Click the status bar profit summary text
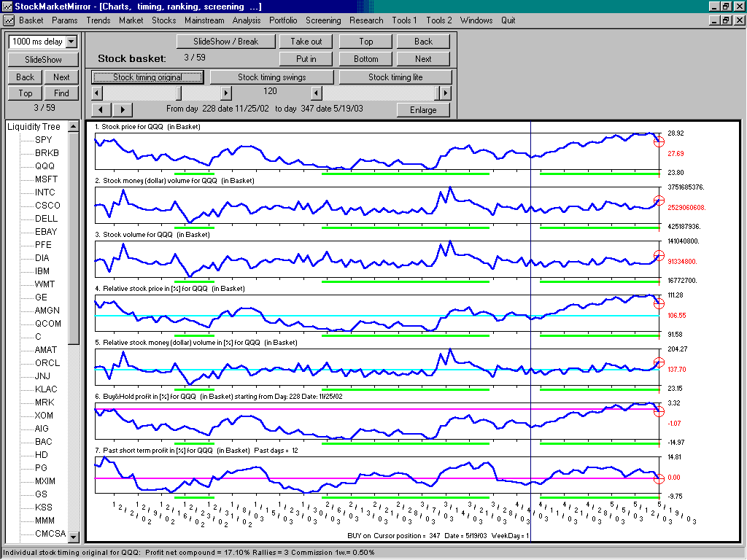This screenshot has width=747, height=560. [x=189, y=553]
